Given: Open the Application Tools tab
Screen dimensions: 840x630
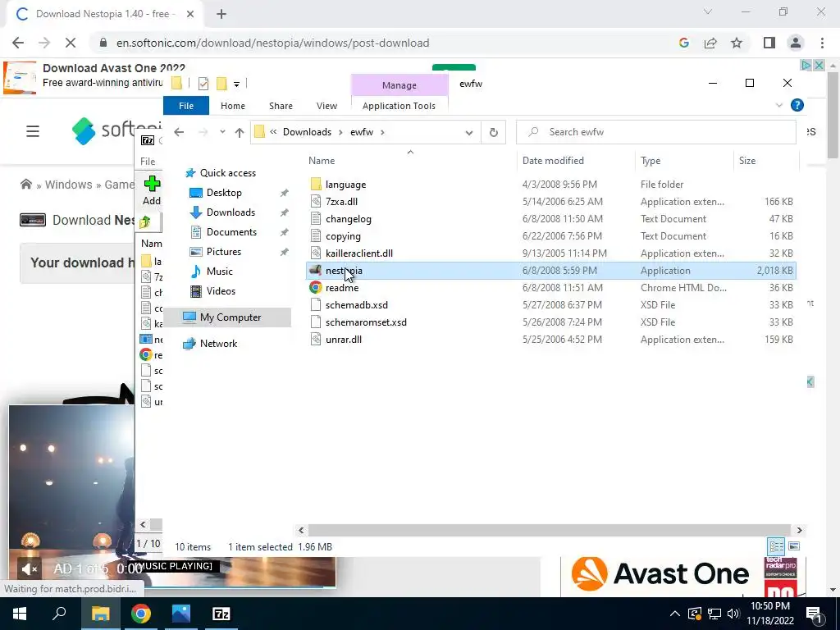Looking at the screenshot, I should point(399,106).
